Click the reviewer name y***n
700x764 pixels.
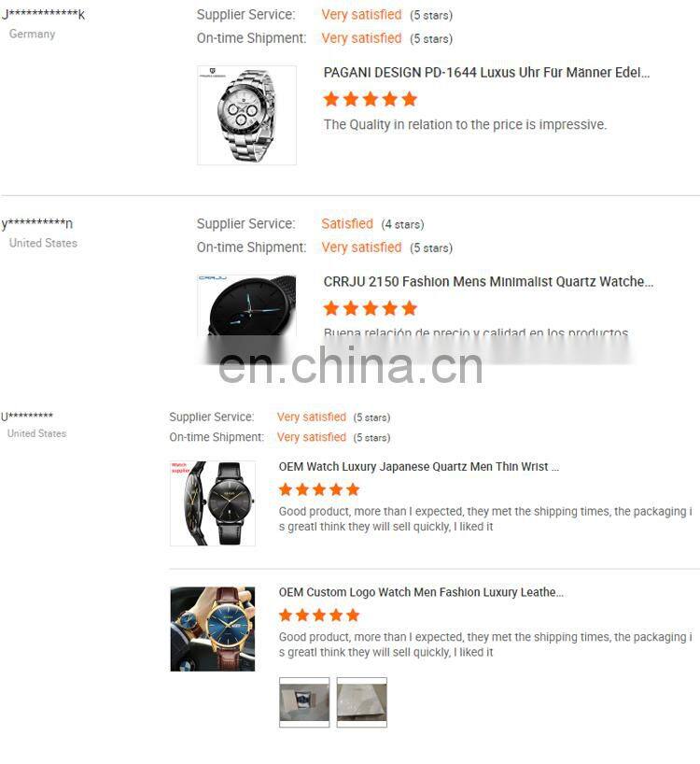pyautogui.click(x=37, y=223)
